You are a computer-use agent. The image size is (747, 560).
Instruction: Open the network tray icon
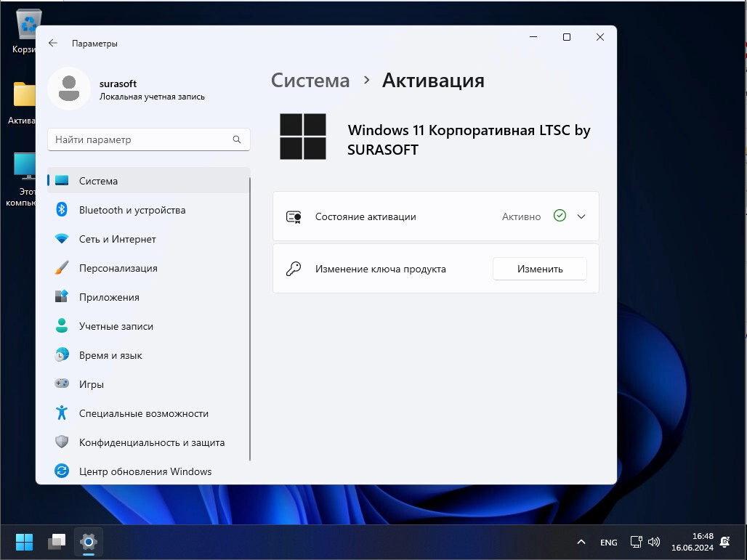point(636,542)
